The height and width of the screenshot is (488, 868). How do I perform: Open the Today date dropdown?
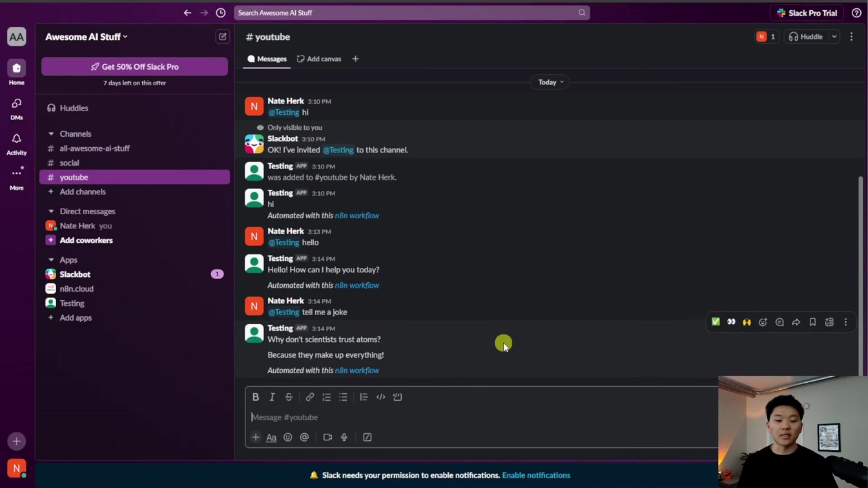tap(551, 82)
